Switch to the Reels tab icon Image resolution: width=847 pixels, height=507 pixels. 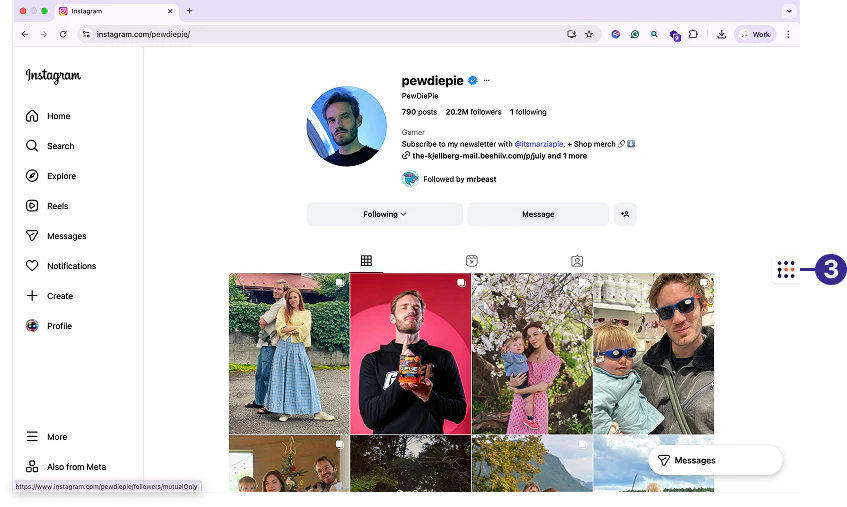coord(472,261)
